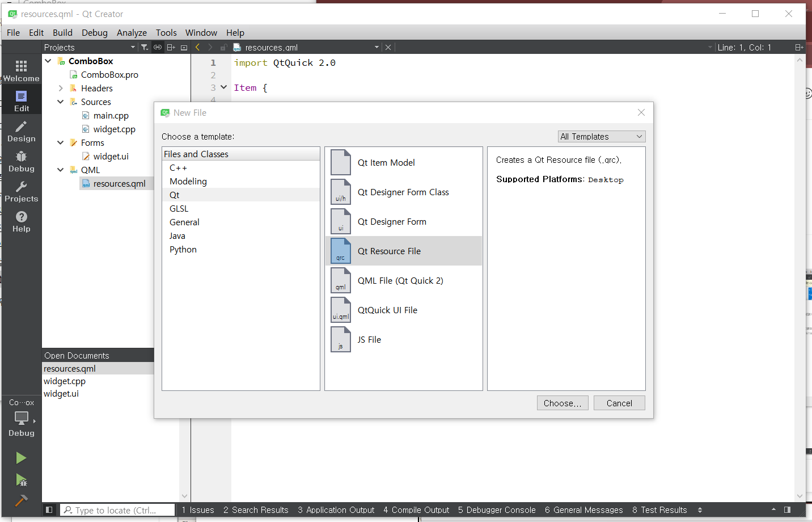Select the QtQuick UI File icon
The height and width of the screenshot is (522, 812).
coord(341,310)
